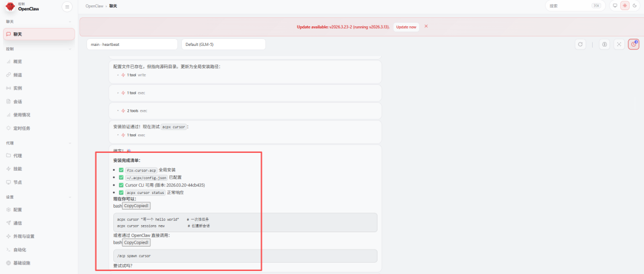
Task: Click the 节点 monitor icon
Action: (x=8, y=182)
